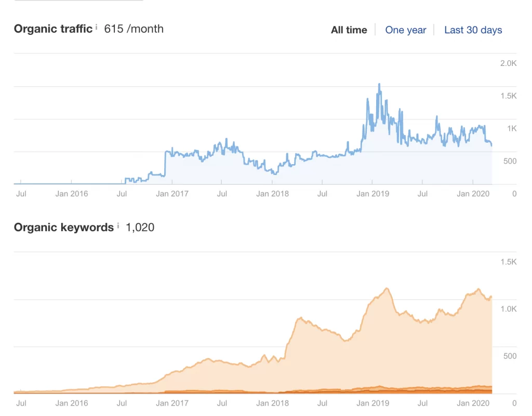This screenshot has width=532, height=416.
Task: Click the highest peak of the orange keywords area
Action: (387, 288)
